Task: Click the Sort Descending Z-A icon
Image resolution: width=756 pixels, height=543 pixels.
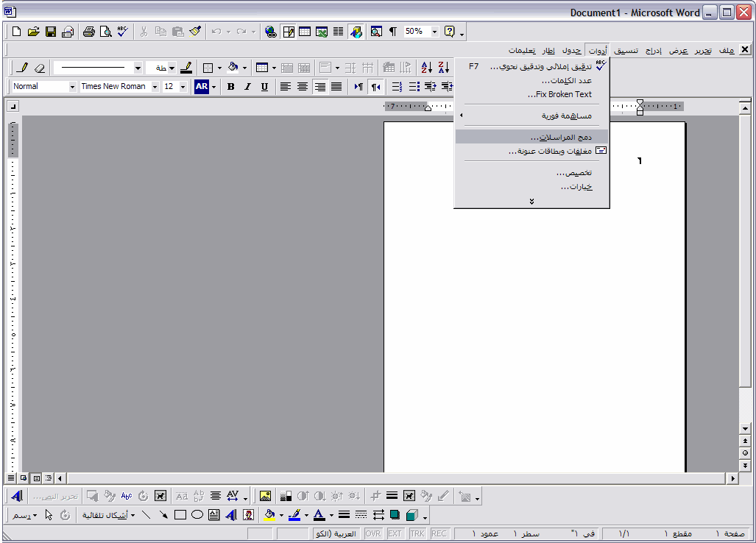Action: click(444, 68)
